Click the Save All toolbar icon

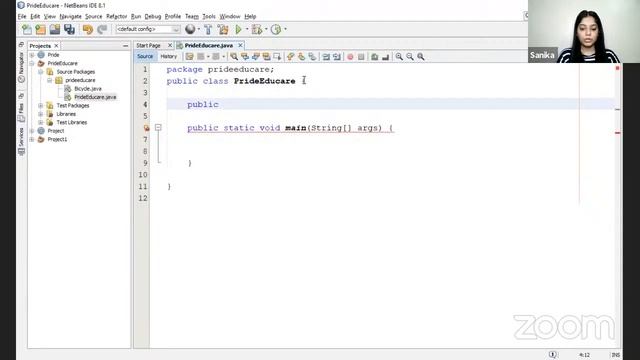(69, 29)
